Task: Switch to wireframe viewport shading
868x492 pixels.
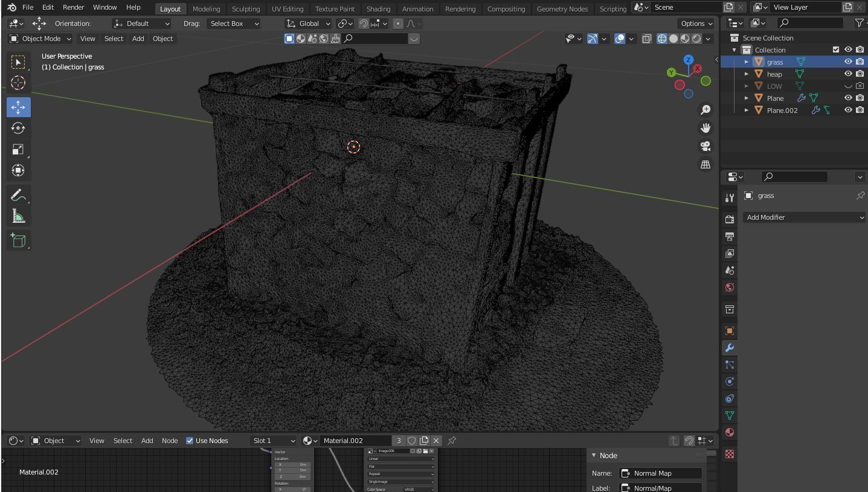Action: 662,39
